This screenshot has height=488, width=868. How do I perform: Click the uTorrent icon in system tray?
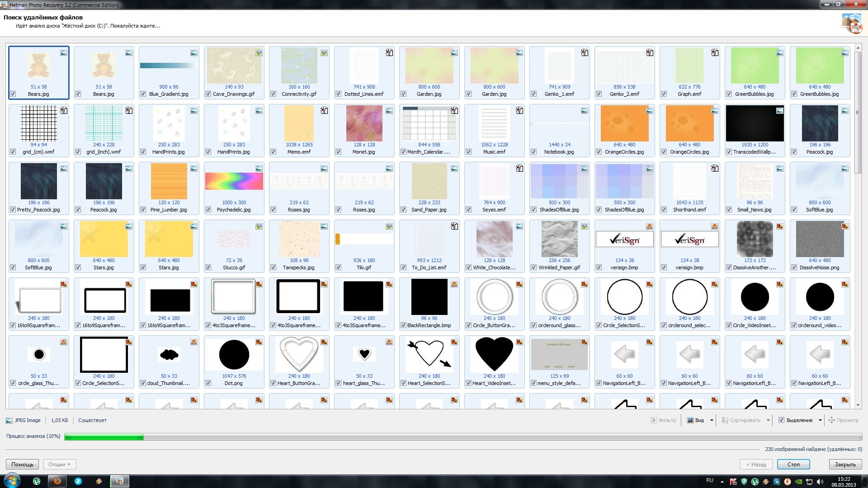coord(755,482)
